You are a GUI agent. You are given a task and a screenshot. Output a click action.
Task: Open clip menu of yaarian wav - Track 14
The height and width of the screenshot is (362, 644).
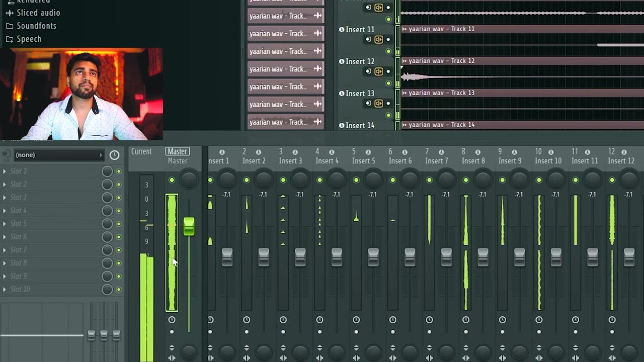tap(405, 125)
